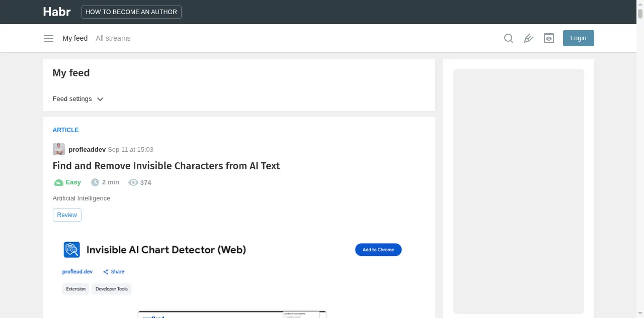Viewport: 644px width, 318px height.
Task: Open the profleaddev author link
Action: (87, 149)
